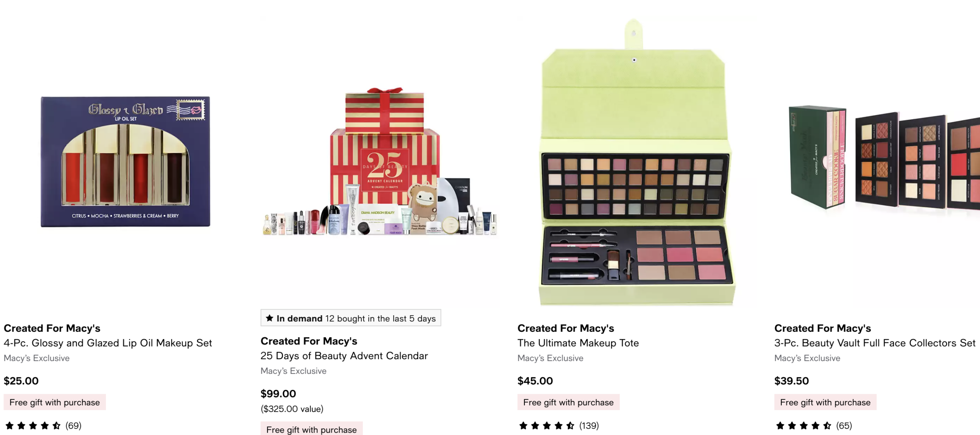The height and width of the screenshot is (435, 980).
Task: Open the 25 Days of Beauty Advent Calendar link
Action: tap(344, 356)
